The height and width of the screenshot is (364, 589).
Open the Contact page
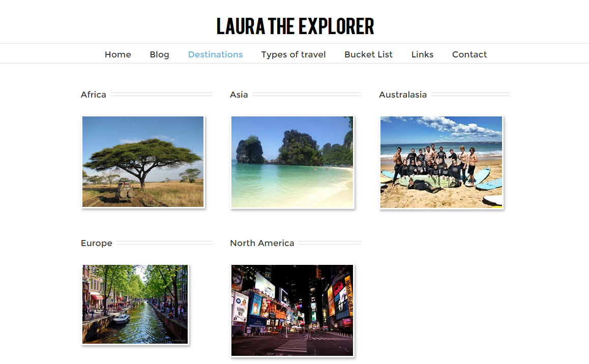469,54
